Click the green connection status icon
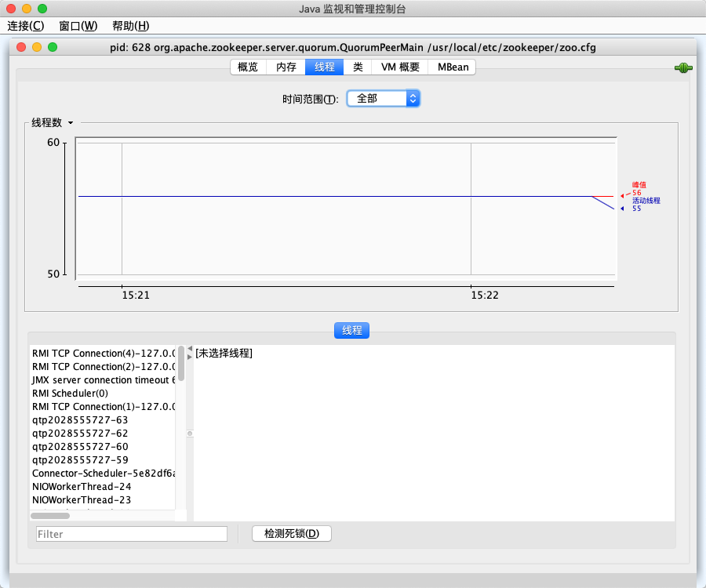Image resolution: width=706 pixels, height=588 pixels. 683,68
